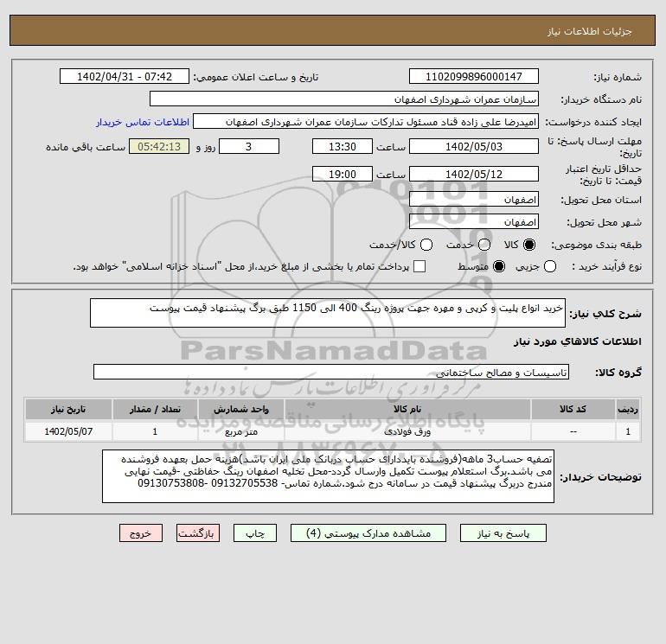
Task: Click the general description text box
Action: point(328,313)
